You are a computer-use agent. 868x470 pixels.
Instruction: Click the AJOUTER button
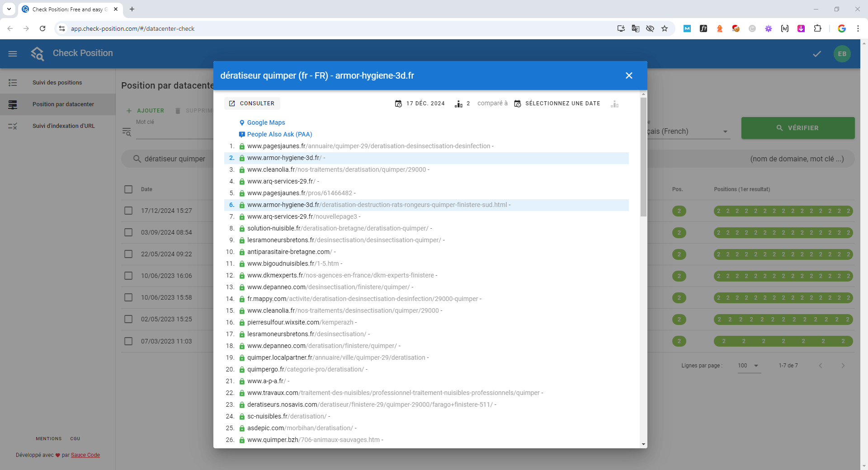click(145, 111)
